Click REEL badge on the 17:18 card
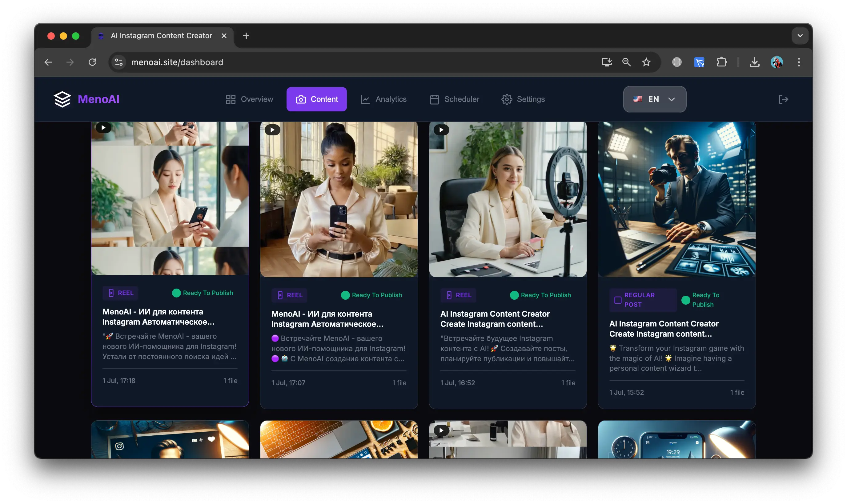 pos(121,293)
